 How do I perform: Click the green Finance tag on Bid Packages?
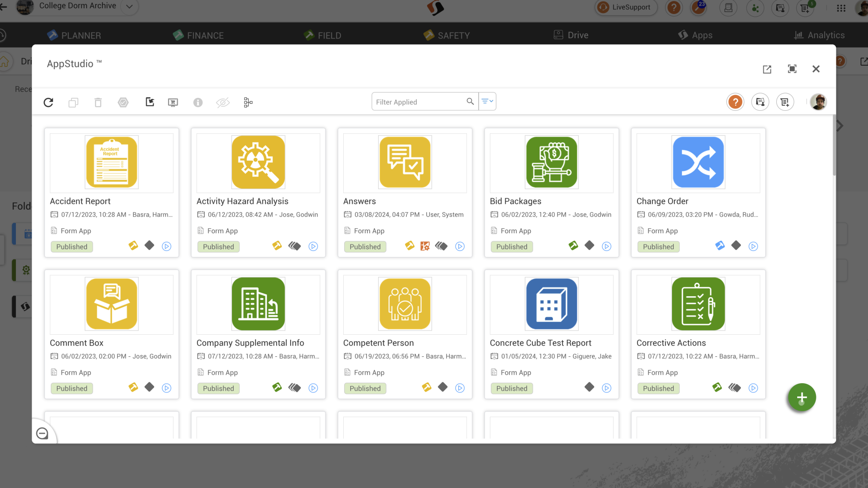click(x=573, y=245)
